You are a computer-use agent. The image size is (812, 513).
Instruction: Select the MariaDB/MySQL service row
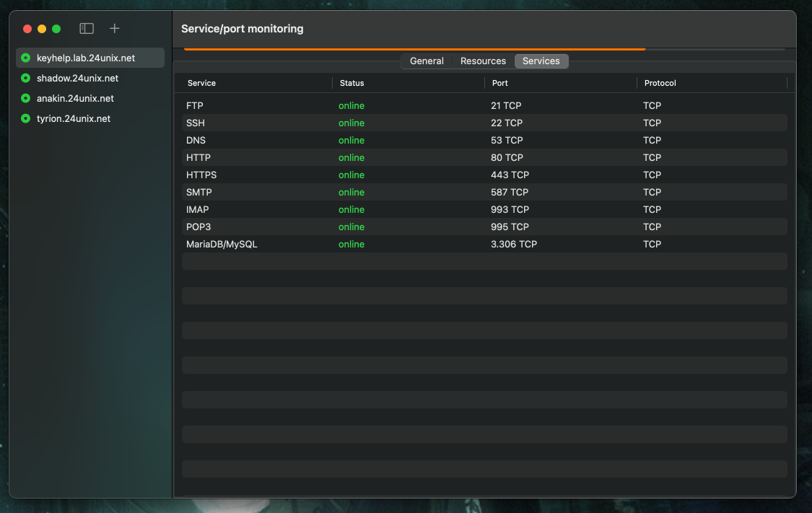point(484,244)
